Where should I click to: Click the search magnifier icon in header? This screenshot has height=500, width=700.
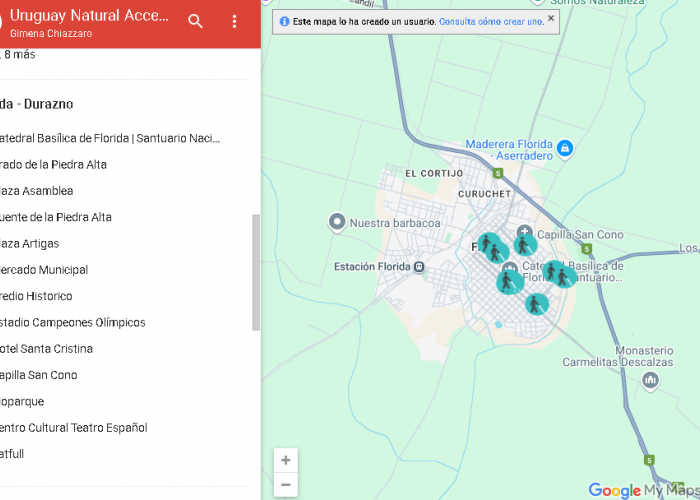[x=196, y=22]
